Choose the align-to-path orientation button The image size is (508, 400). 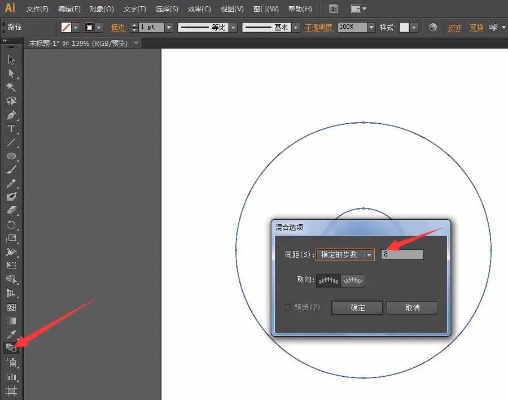point(353,281)
